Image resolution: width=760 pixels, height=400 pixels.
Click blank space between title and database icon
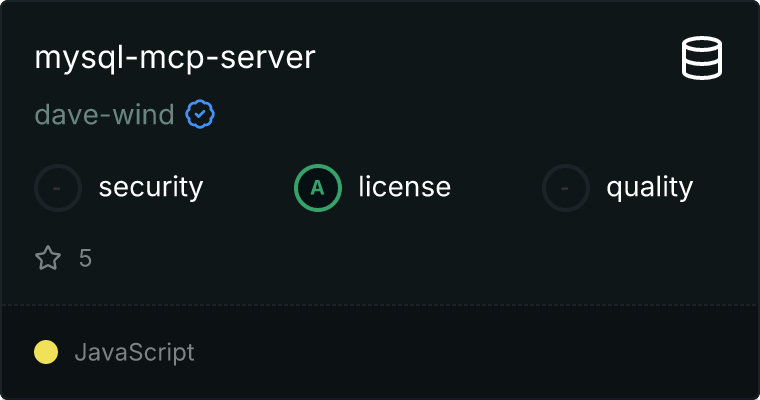500,58
